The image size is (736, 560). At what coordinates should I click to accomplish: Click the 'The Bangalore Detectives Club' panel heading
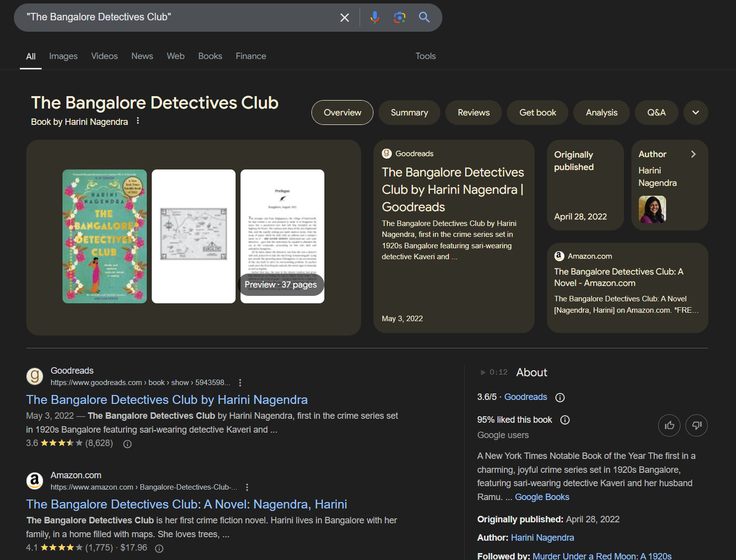(155, 103)
